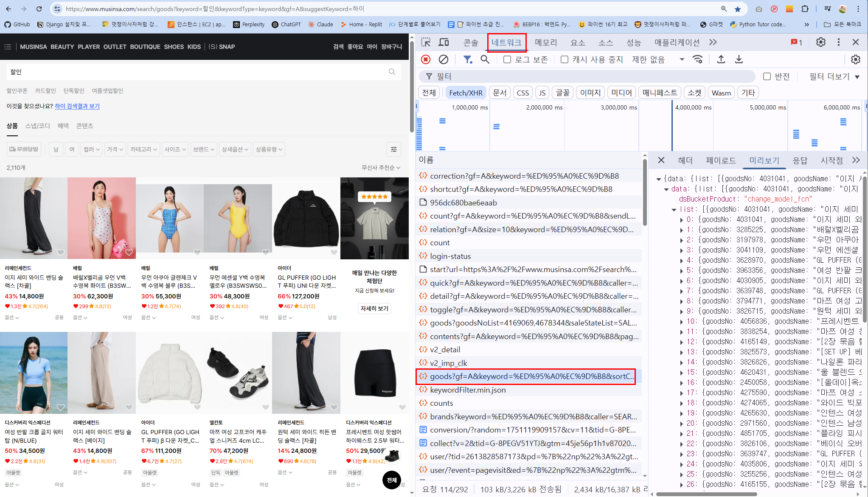Expand list item 0 goodsNo 4031041
The height and width of the screenshot is (497, 868).
(x=682, y=220)
